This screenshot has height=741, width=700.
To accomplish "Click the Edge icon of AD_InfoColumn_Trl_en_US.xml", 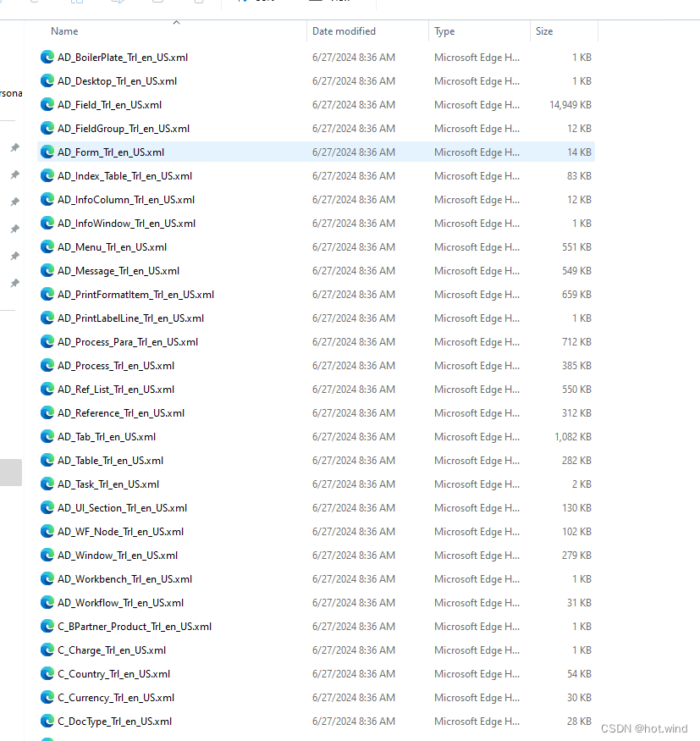I will click(x=47, y=199).
